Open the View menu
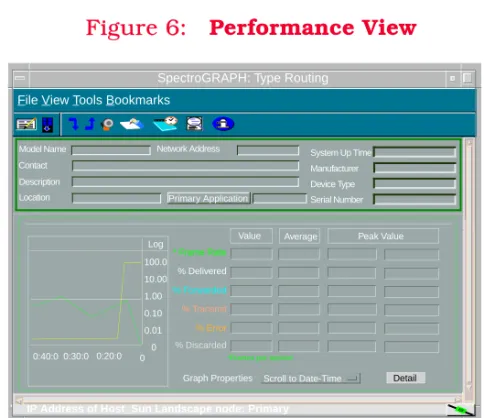This screenshot has height=418, width=484. tap(55, 100)
